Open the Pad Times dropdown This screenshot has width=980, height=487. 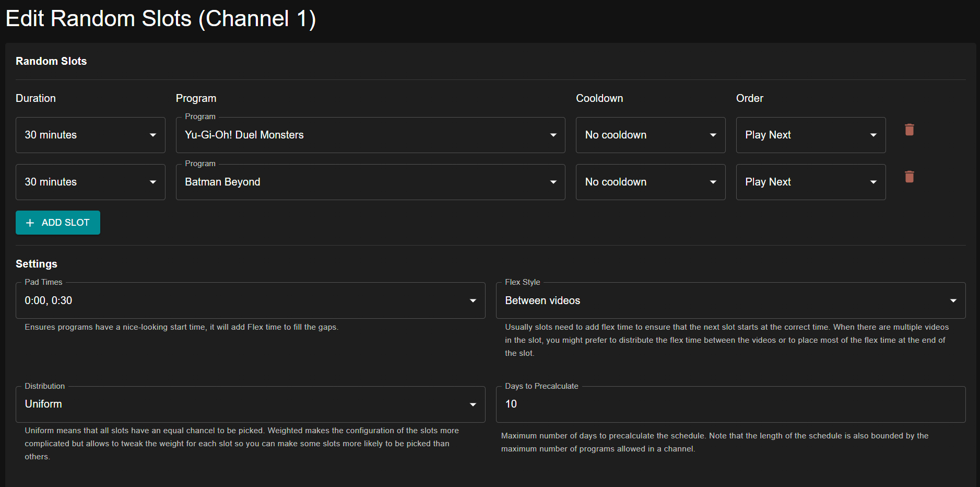tap(251, 300)
